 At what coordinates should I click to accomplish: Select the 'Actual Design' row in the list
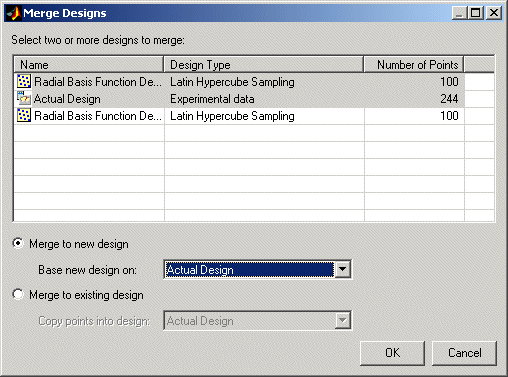(x=239, y=99)
